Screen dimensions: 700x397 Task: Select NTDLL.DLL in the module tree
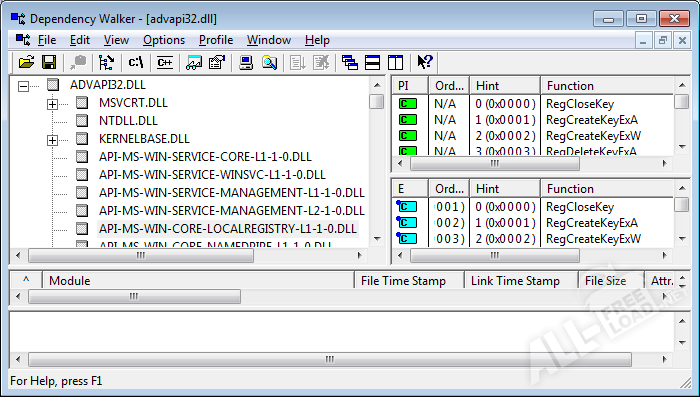128,121
